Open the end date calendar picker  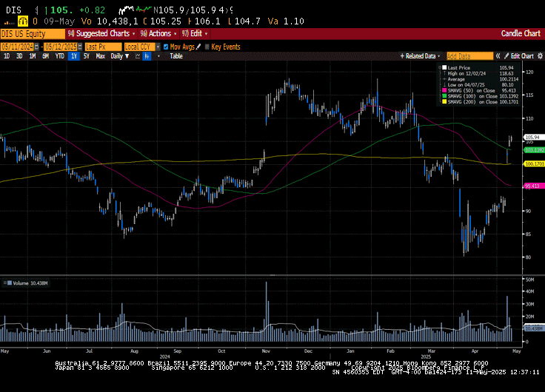pyautogui.click(x=78, y=46)
